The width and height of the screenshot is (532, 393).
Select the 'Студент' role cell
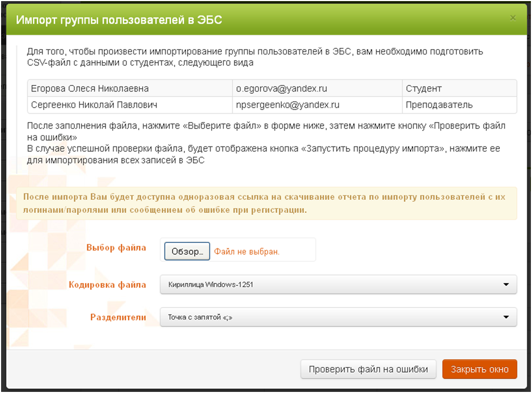click(x=423, y=88)
